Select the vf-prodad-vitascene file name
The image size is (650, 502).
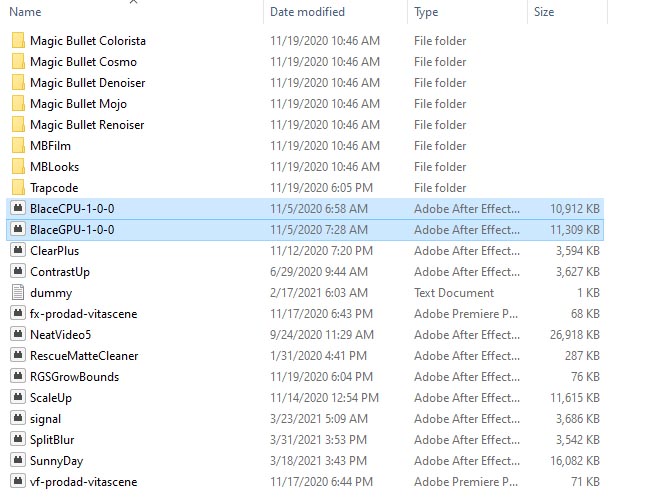point(84,482)
